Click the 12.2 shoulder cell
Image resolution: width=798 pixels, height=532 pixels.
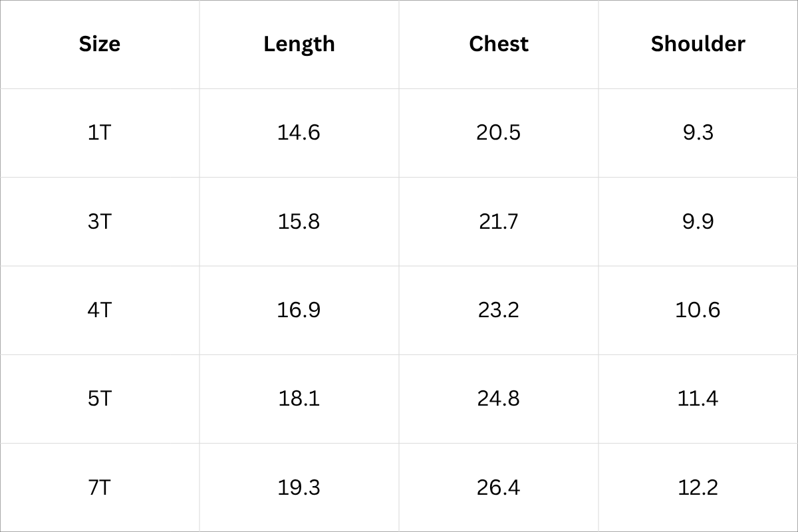698,487
